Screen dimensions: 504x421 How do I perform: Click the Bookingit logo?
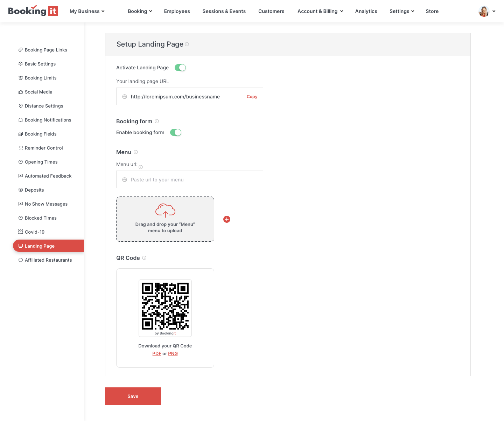click(x=33, y=11)
